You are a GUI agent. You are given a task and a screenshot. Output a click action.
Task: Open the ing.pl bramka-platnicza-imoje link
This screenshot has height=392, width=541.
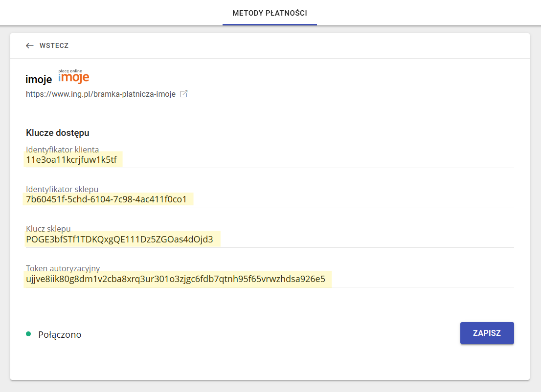(x=101, y=94)
